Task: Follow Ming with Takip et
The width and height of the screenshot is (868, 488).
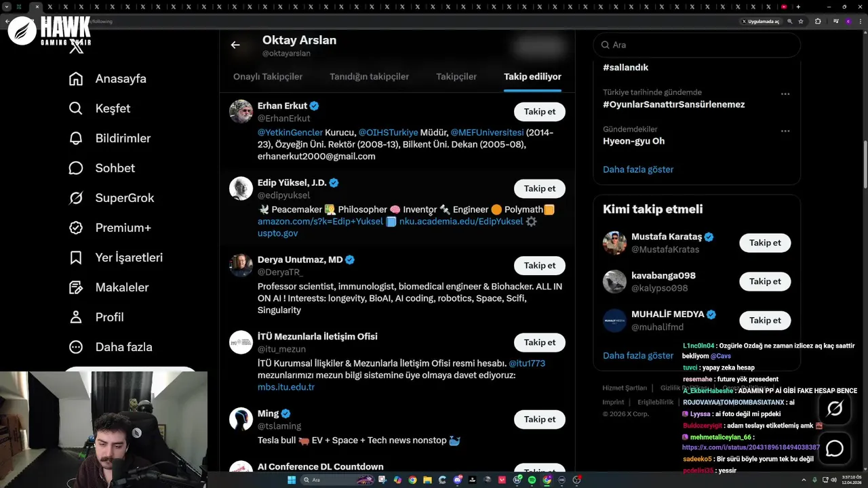Action: tap(540, 419)
